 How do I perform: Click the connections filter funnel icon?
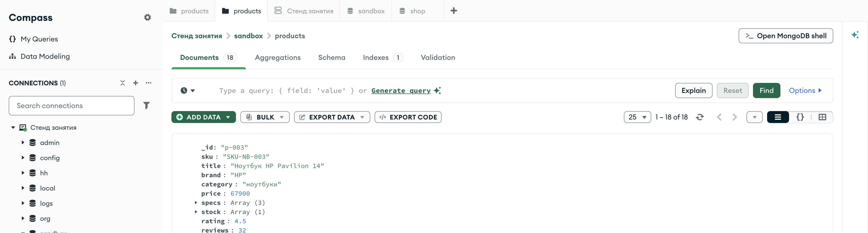pos(146,106)
